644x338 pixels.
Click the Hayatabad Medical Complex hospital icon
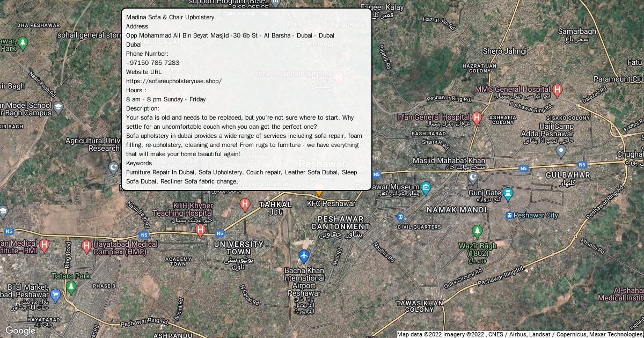click(86, 247)
